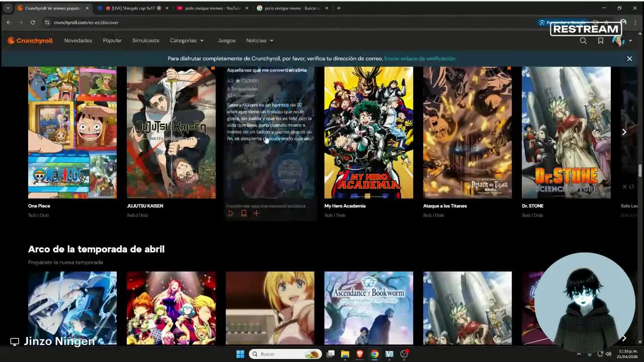Viewport: 644px width, 362px height.
Task: Go back in browser history
Action: point(9,23)
